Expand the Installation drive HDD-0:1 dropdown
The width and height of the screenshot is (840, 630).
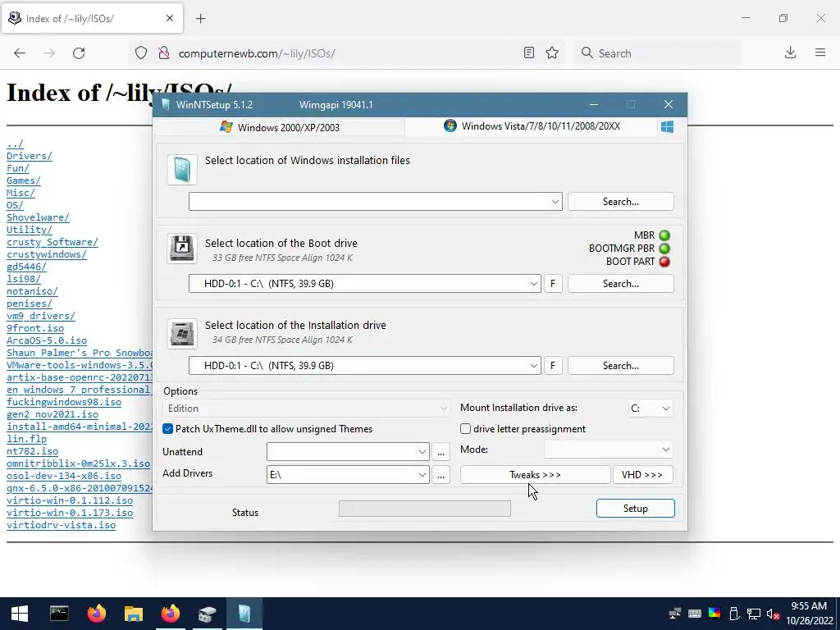coord(533,366)
